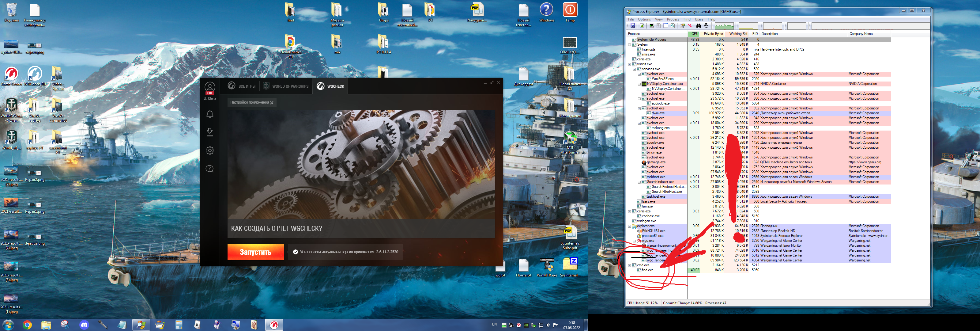
Task: Open the Users menu in Process Explorer
Action: [x=699, y=19]
